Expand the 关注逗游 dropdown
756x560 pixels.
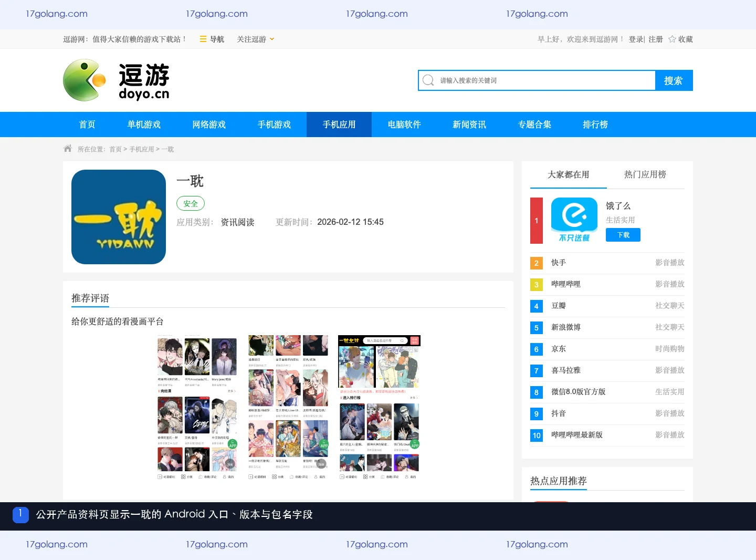256,39
